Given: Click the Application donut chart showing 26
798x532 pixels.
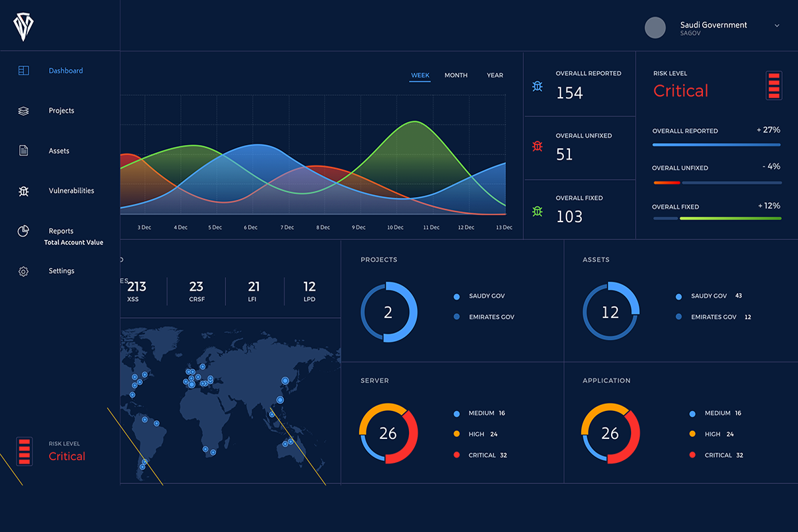Looking at the screenshot, I should click(x=610, y=434).
